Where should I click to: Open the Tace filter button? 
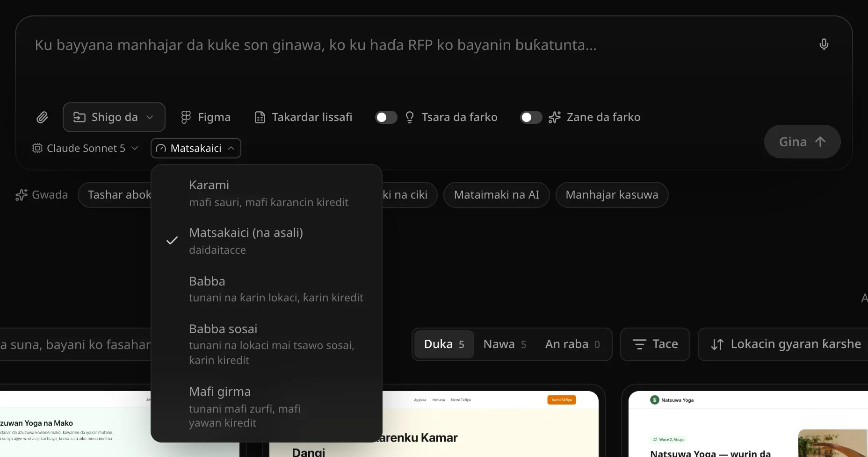[x=655, y=344]
